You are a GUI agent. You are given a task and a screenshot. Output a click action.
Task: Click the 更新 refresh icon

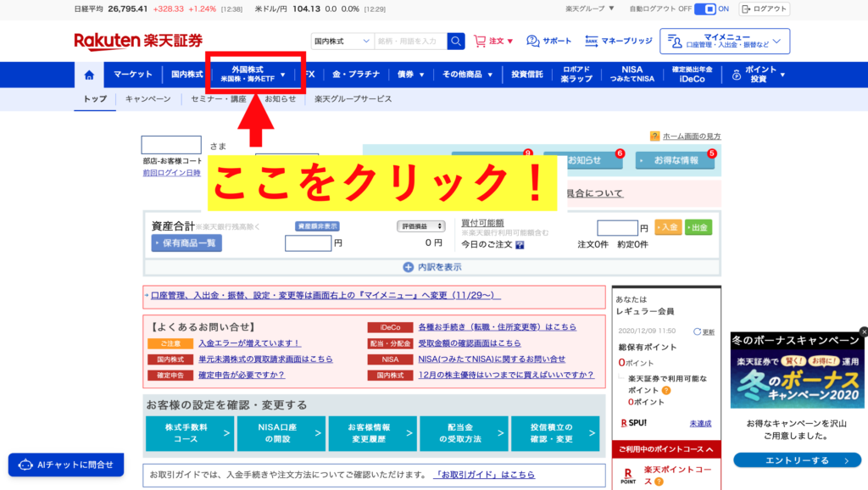click(x=698, y=331)
